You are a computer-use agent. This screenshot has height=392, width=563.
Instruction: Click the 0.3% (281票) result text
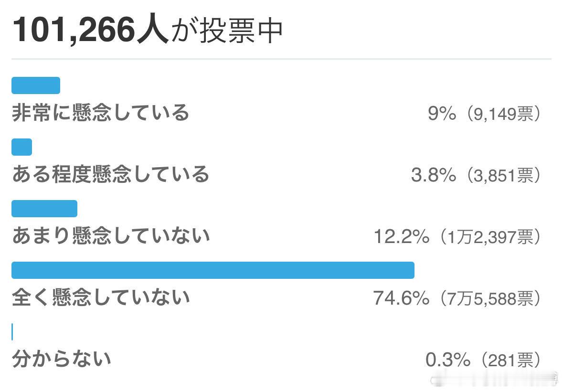point(483,360)
